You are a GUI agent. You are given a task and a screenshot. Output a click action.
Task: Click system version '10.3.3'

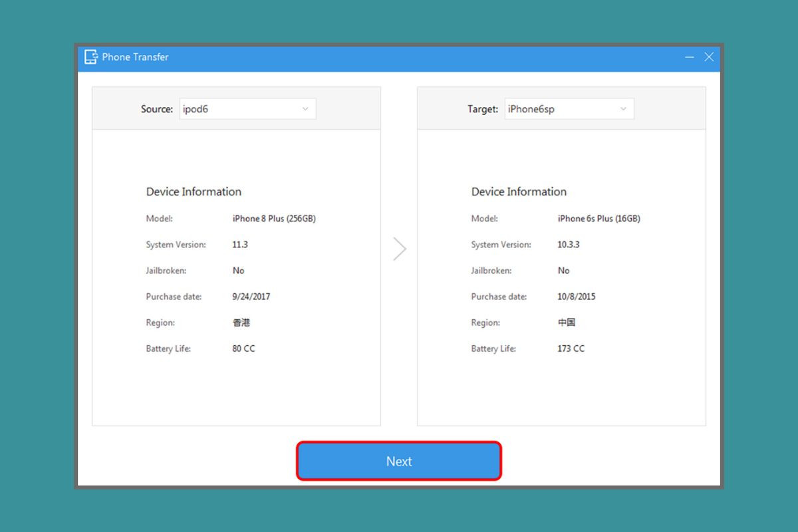click(569, 245)
